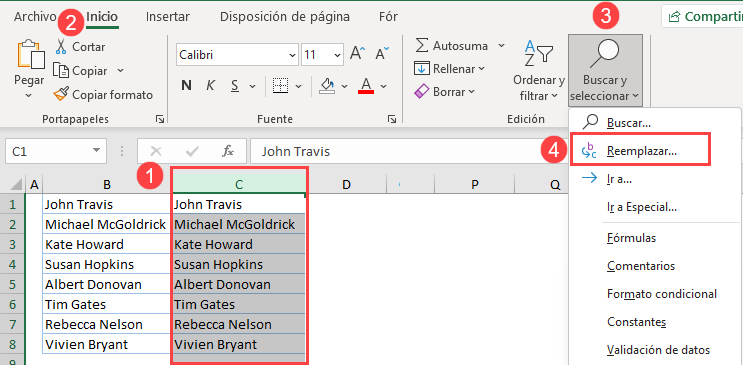Viewport: 743px width, 365px height.
Task: Switch to Disposición de página tab
Action: coord(285,17)
